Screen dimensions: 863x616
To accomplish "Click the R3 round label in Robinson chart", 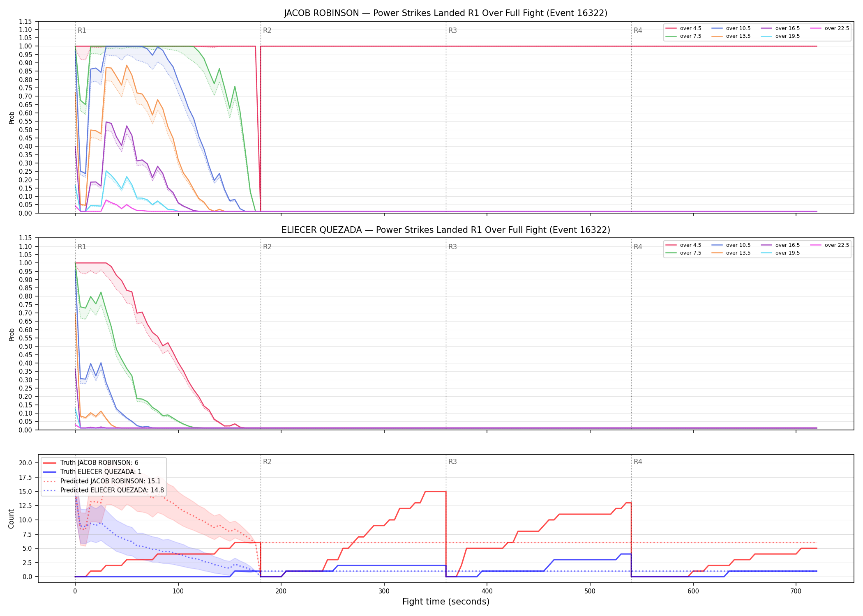I will (452, 30).
